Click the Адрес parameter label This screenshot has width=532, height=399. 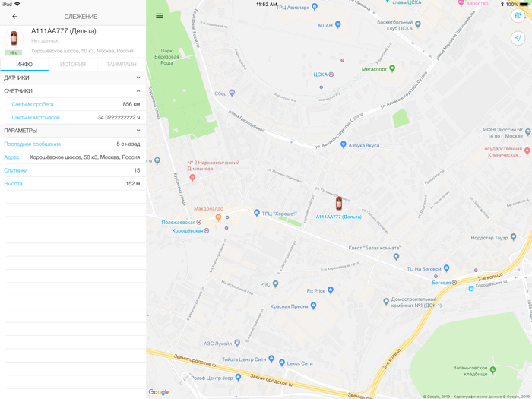click(x=12, y=157)
